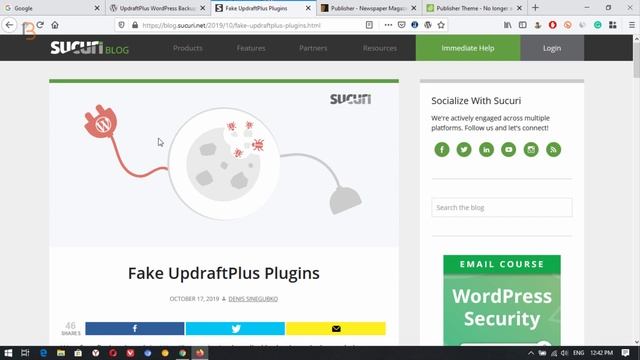
Task: Open the Features navigation menu
Action: pos(251,48)
